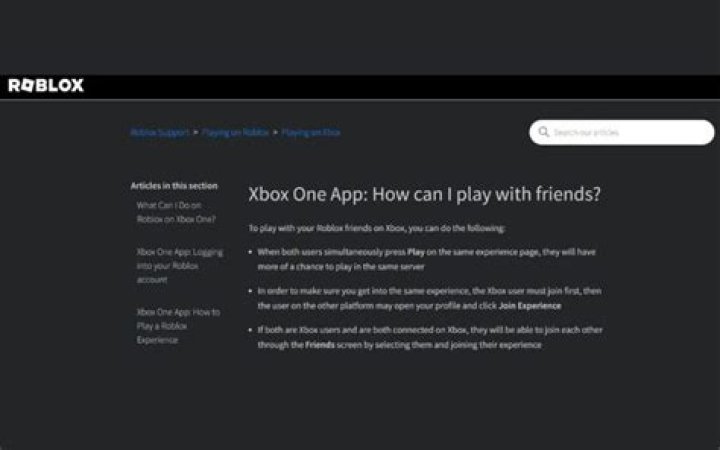Click the bold "Play" word in the first bullet
This screenshot has width=720, height=450.
[x=416, y=253]
